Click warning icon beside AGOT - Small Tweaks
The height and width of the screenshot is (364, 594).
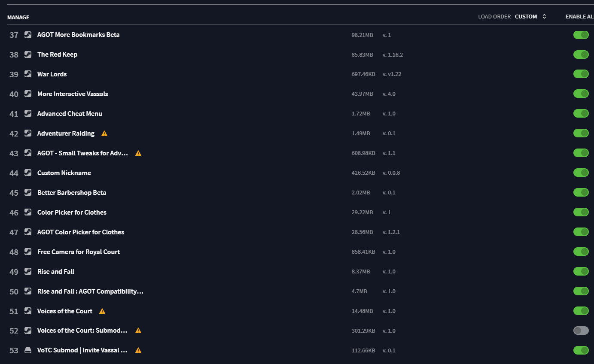[x=138, y=153]
